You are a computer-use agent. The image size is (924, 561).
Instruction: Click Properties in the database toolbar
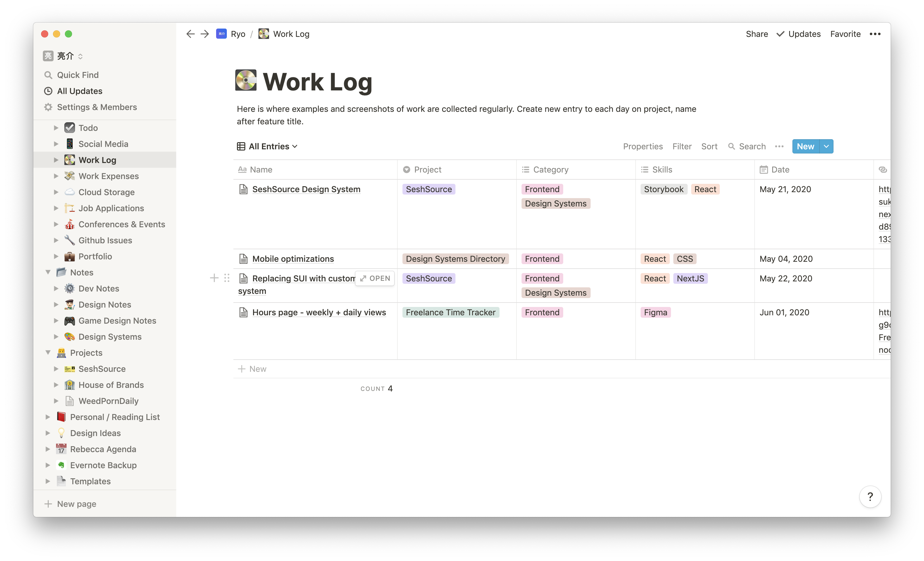pyautogui.click(x=644, y=146)
